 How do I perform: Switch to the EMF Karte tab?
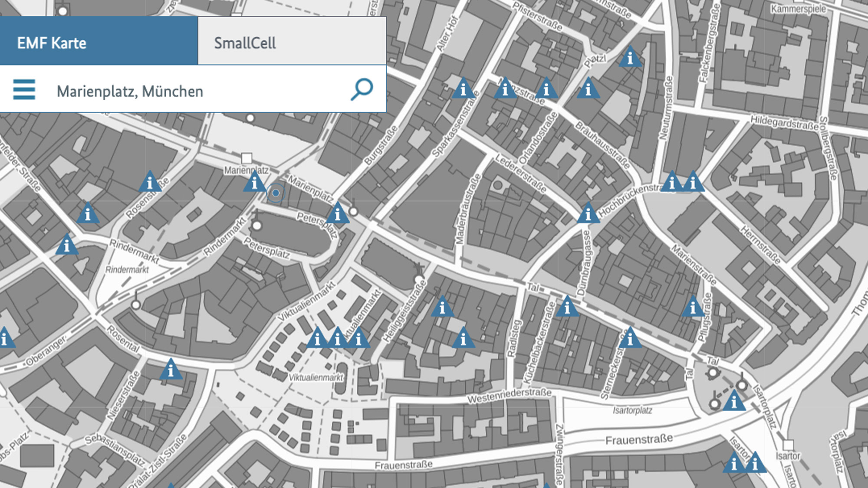coord(99,41)
